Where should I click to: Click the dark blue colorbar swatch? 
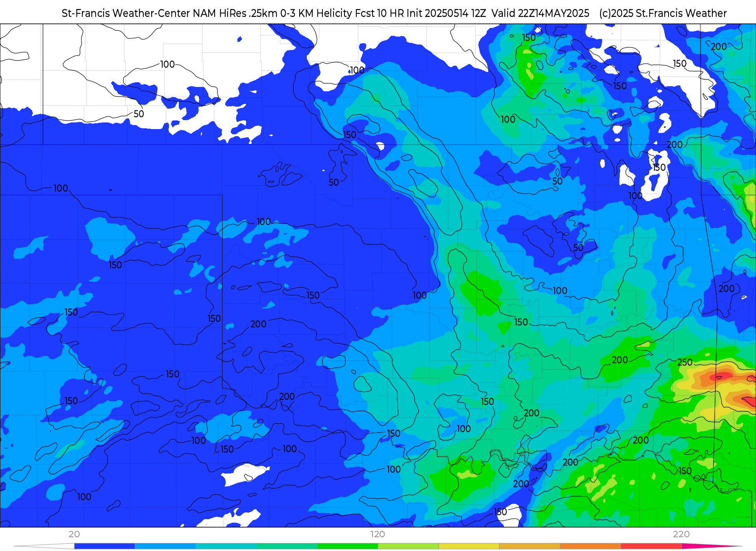[x=105, y=546]
